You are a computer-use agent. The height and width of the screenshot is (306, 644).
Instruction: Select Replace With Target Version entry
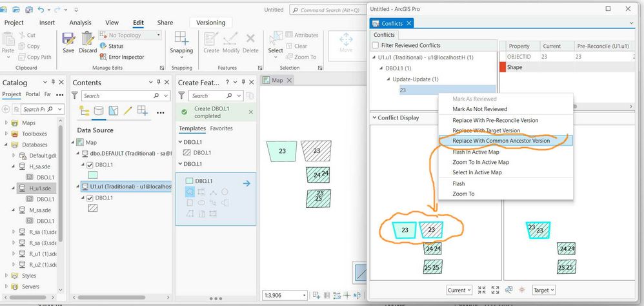(487, 130)
